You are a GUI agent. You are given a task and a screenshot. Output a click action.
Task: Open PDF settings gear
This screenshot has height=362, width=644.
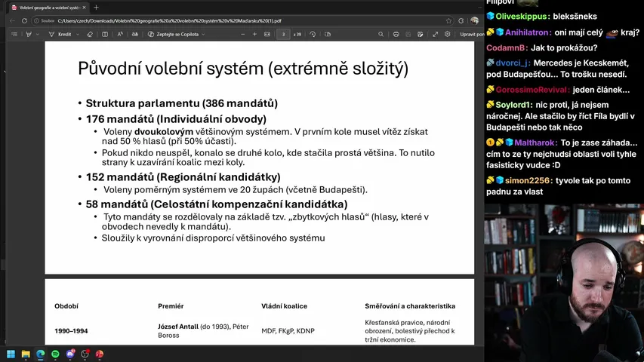click(447, 35)
